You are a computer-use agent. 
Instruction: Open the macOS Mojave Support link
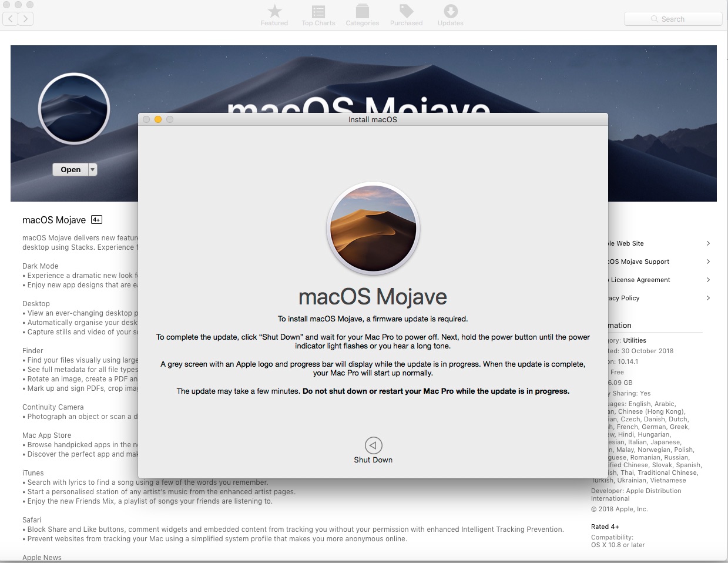639,262
